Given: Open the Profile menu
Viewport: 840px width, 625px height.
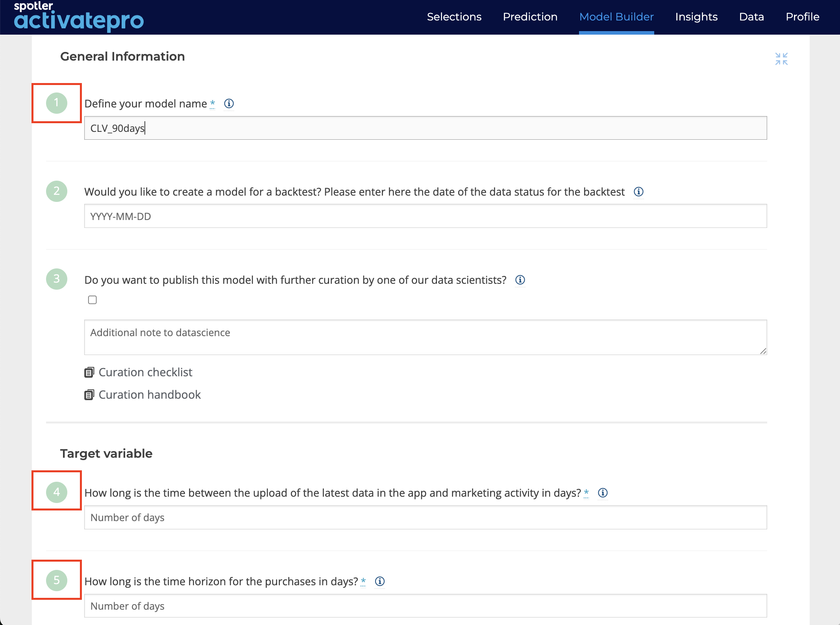Looking at the screenshot, I should tap(802, 17).
